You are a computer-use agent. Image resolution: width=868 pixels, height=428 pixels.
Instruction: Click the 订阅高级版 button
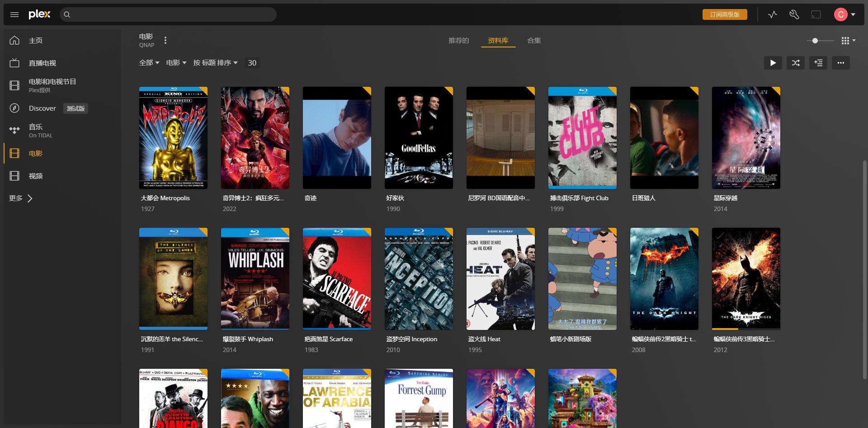725,14
